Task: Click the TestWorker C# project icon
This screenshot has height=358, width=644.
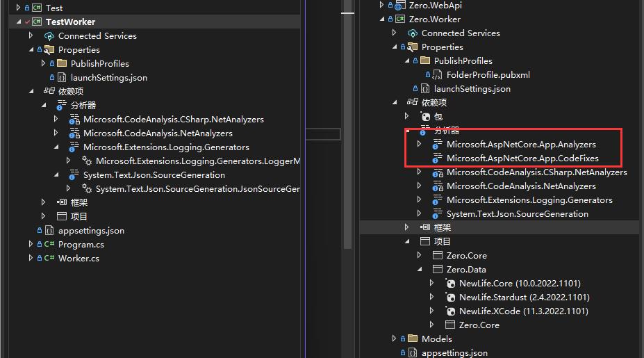Action: coord(37,22)
